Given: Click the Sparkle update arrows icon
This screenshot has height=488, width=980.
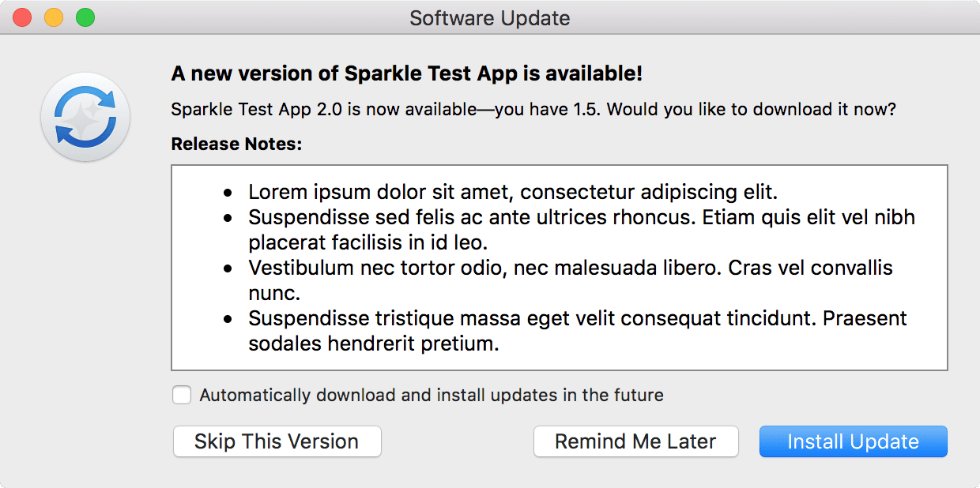Looking at the screenshot, I should tap(85, 117).
